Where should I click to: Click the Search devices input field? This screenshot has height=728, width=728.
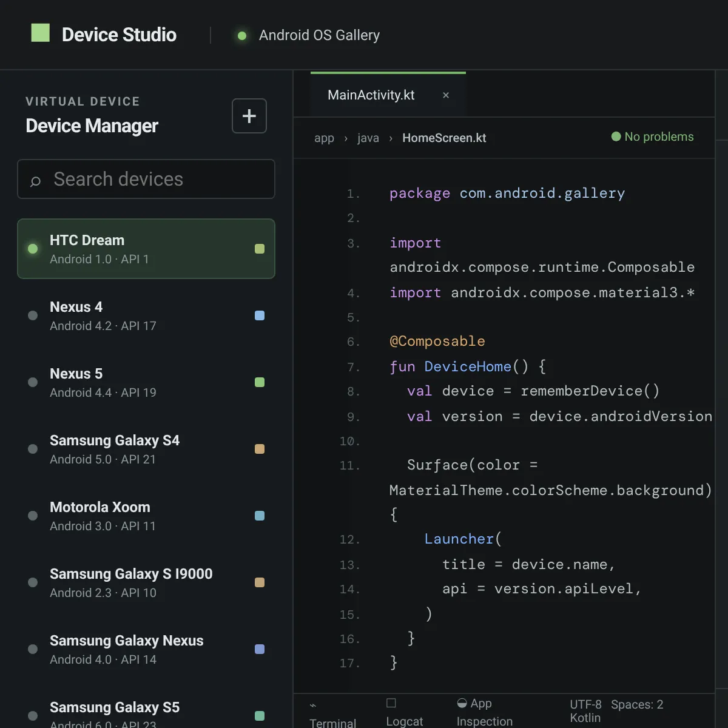(146, 179)
